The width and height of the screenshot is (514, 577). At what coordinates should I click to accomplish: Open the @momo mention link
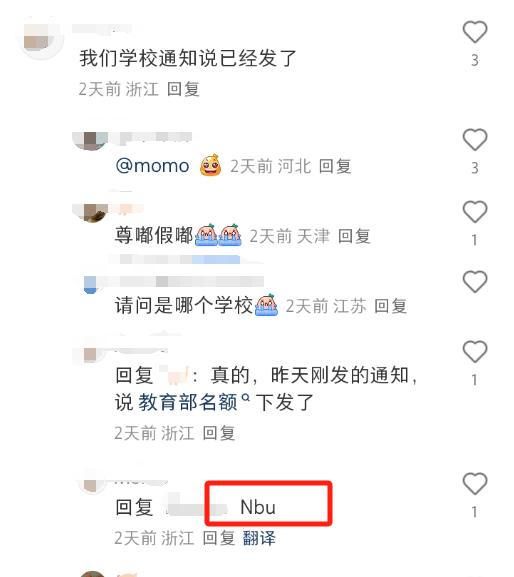point(152,166)
